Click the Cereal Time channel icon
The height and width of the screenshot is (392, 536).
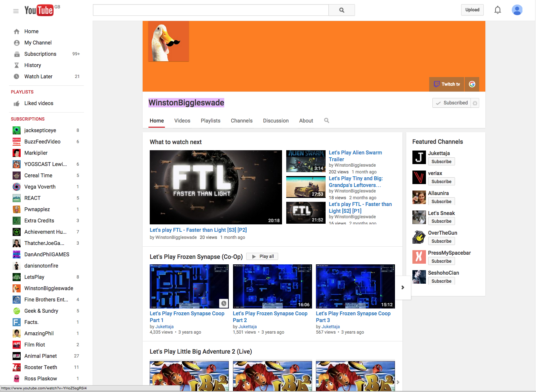[17, 175]
